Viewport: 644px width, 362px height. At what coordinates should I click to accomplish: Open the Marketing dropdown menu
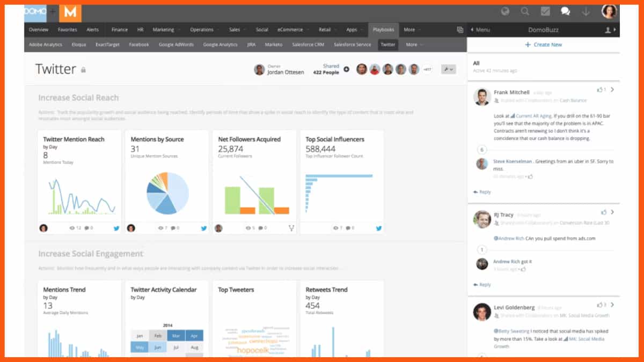point(166,30)
